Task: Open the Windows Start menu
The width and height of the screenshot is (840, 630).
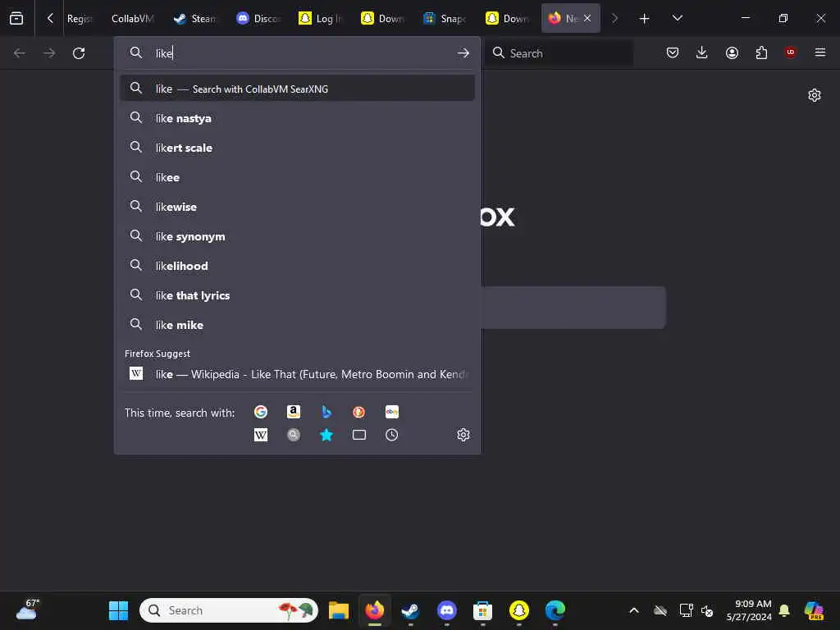Action: 118,610
